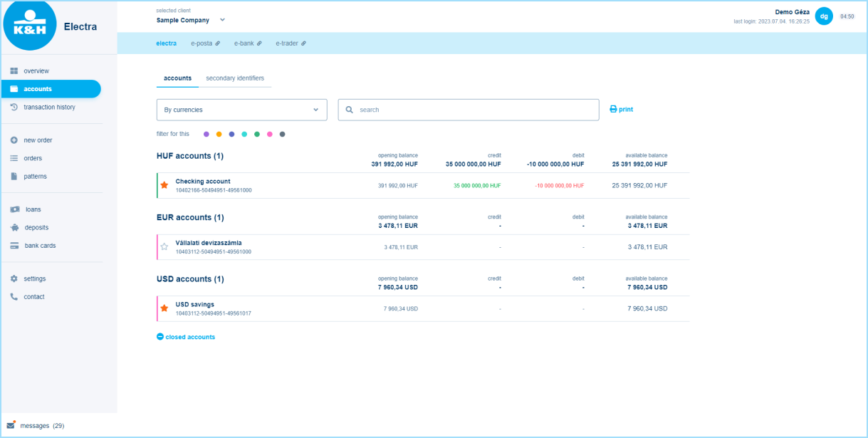
Task: Click the print link
Action: point(620,109)
